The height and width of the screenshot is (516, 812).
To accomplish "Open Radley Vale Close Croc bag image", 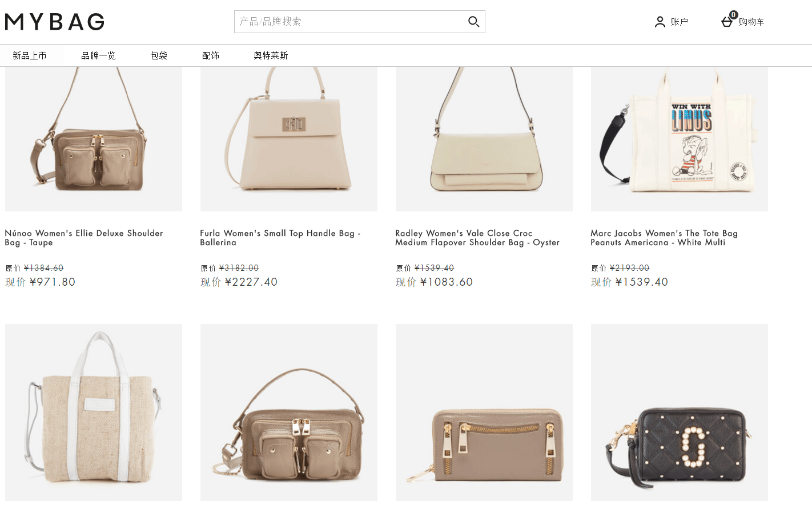I will click(x=484, y=139).
